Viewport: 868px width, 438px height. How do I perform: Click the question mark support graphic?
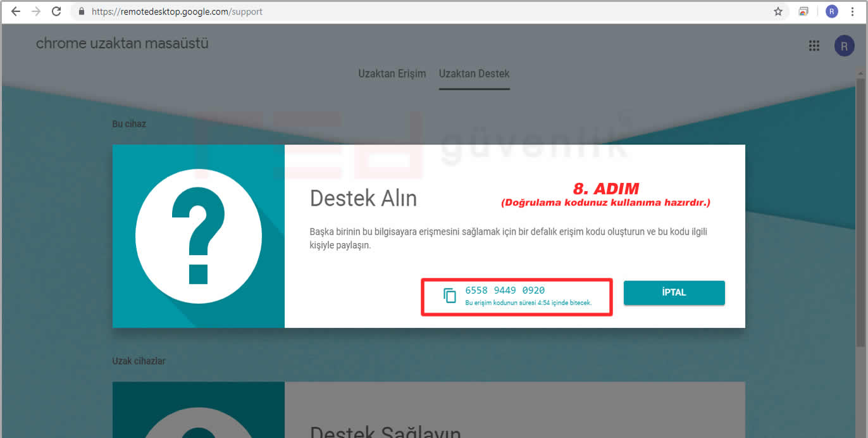point(199,236)
